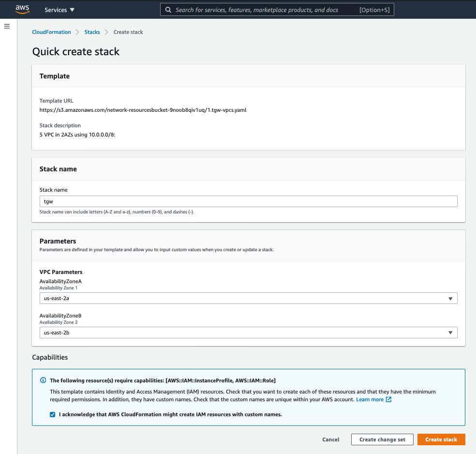Click the Template URL text

143,110
